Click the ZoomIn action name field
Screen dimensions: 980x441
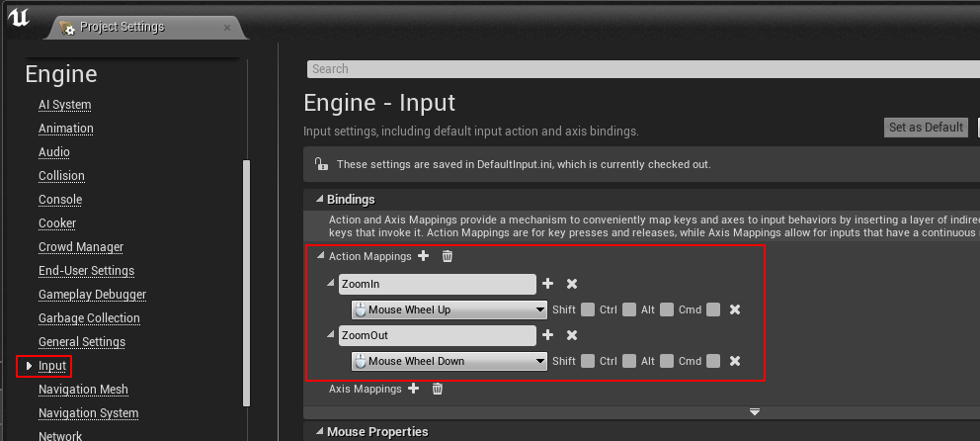(436, 284)
